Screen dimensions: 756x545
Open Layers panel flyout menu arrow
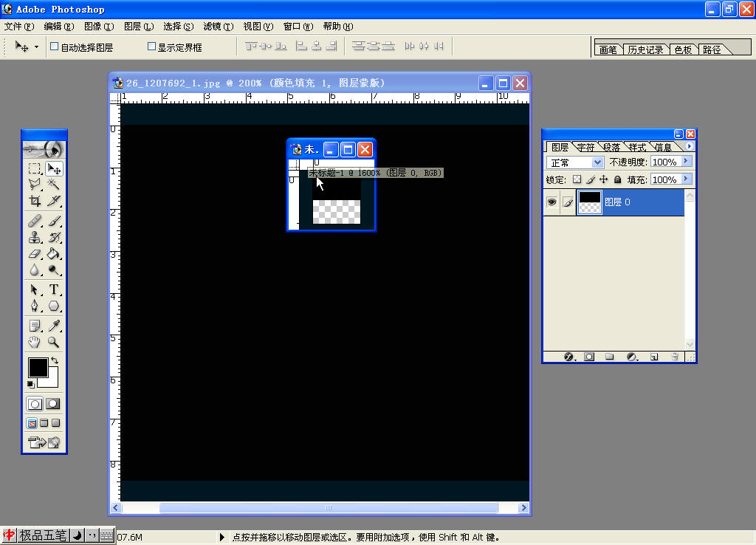pyautogui.click(x=689, y=146)
